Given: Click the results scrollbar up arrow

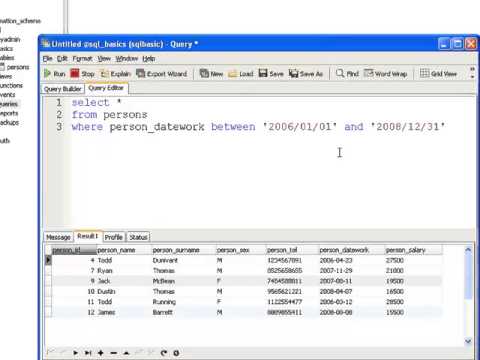Looking at the screenshot, I should coord(468,250).
